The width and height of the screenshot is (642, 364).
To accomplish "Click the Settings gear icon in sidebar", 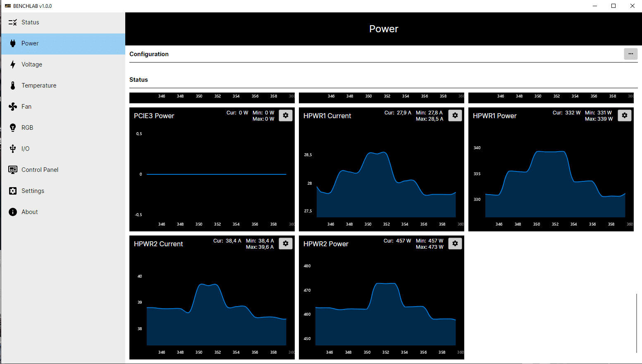I will [13, 191].
